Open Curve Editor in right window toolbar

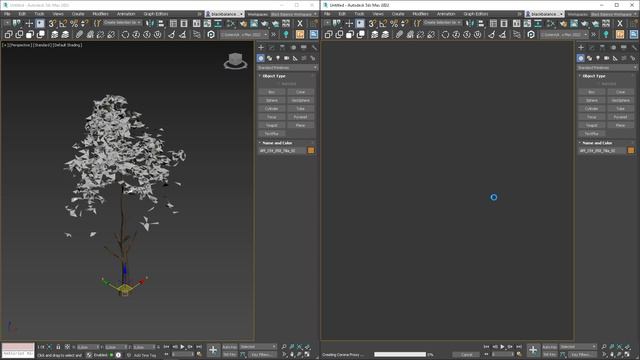pos(527,24)
